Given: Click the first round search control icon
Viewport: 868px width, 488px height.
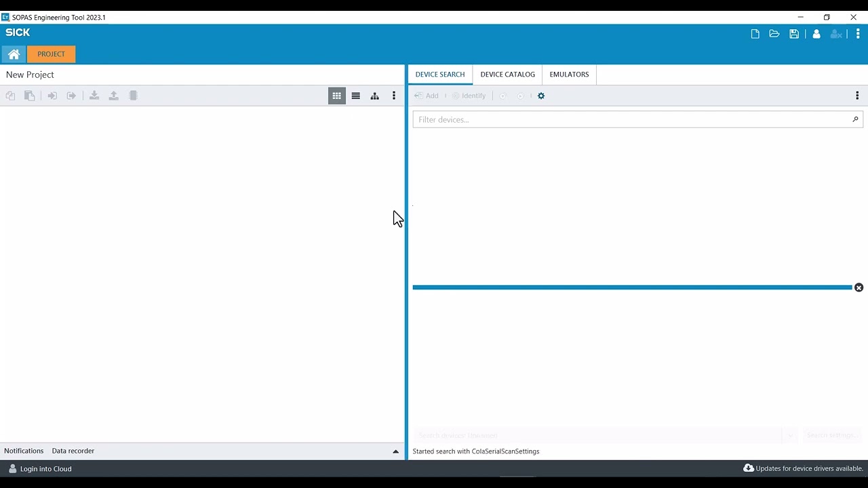Looking at the screenshot, I should click(503, 96).
